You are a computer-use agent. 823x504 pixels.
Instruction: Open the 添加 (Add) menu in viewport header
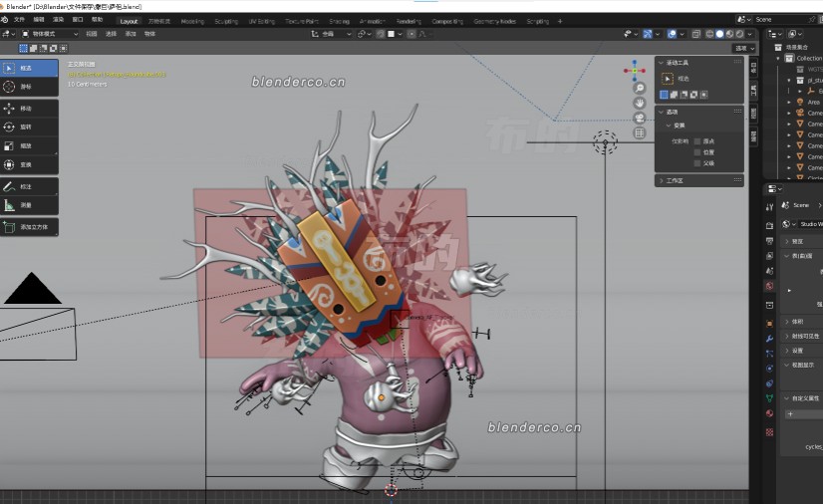(131, 34)
